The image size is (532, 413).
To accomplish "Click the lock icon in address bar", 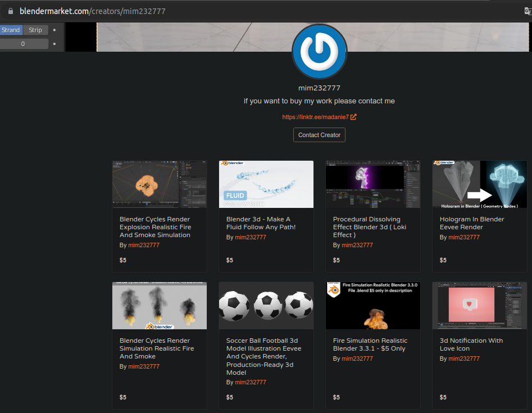I will (10, 11).
